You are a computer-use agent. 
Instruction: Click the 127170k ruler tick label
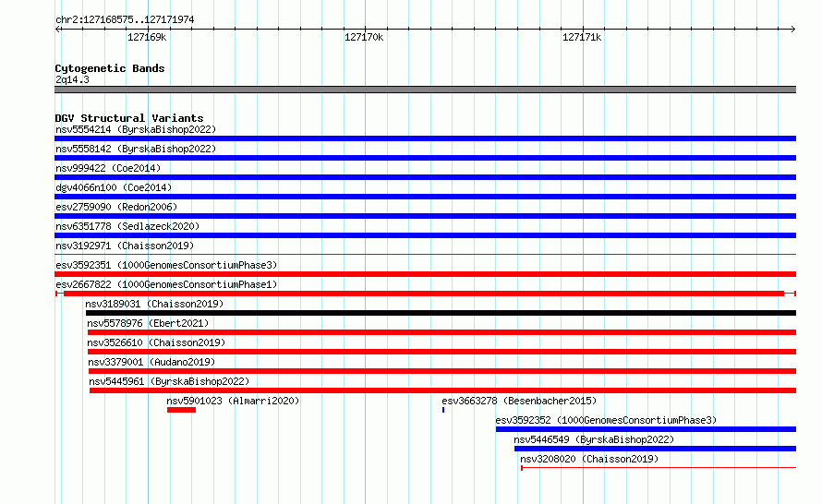pyautogui.click(x=364, y=37)
